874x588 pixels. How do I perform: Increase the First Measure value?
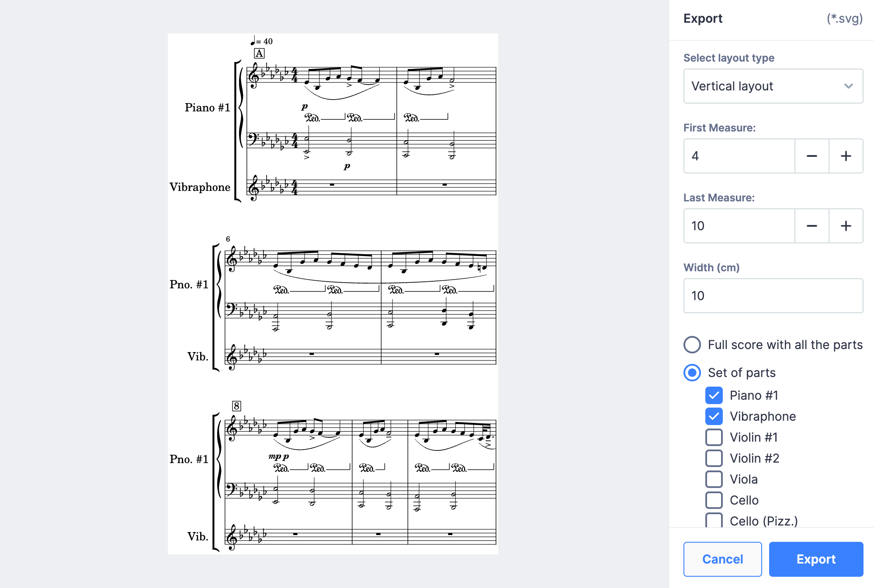pos(846,156)
